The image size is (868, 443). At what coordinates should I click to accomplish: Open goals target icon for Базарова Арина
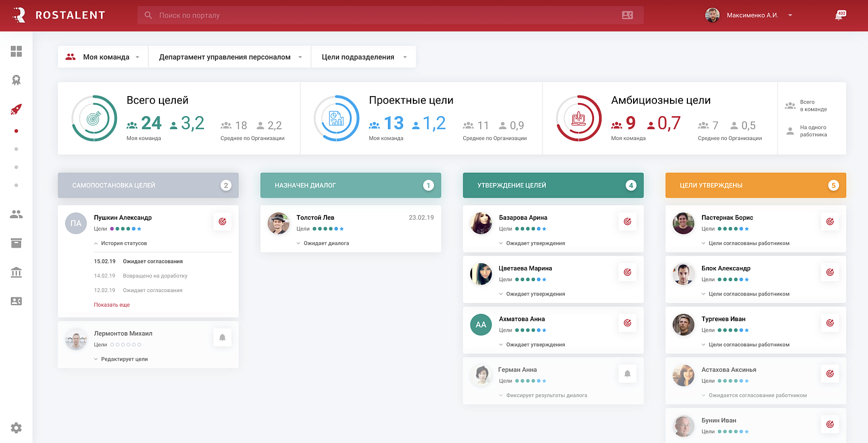[628, 221]
